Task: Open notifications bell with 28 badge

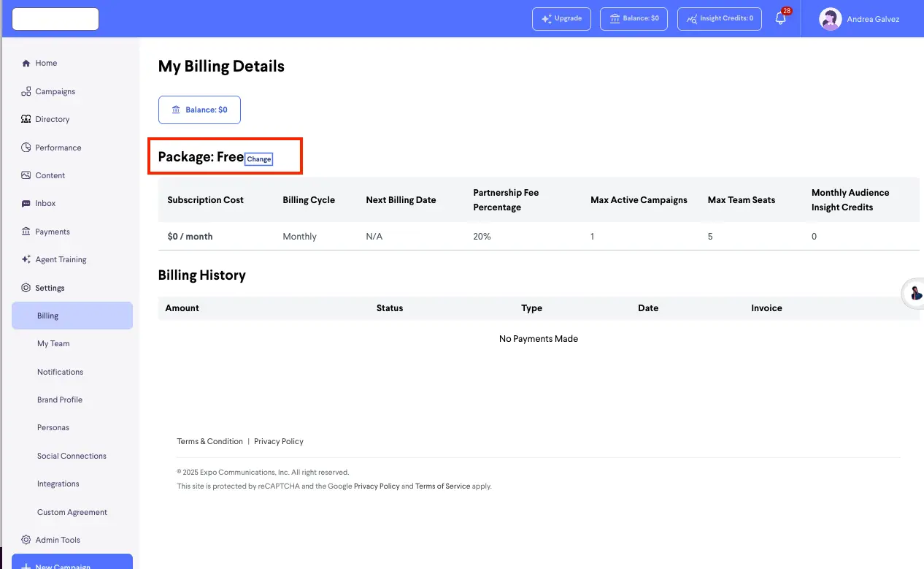Action: click(x=781, y=18)
